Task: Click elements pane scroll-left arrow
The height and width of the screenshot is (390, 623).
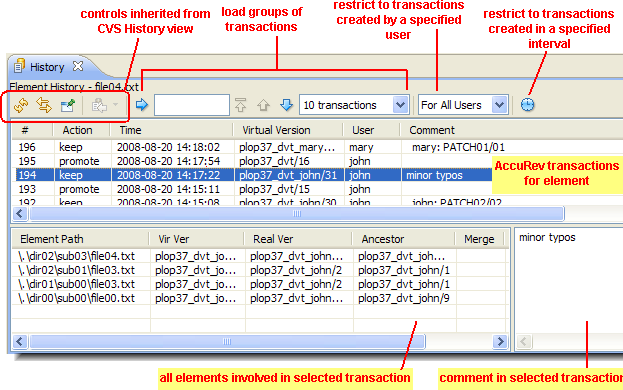Action: point(19,342)
